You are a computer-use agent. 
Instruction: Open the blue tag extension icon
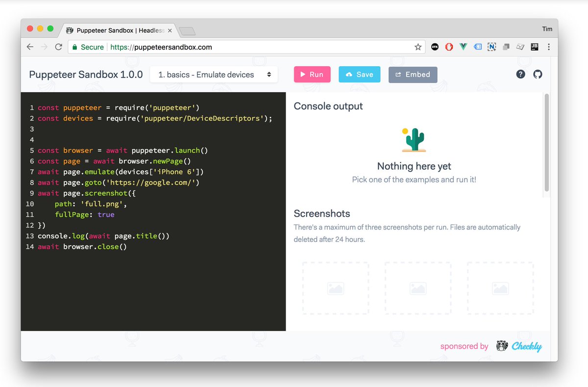pos(478,47)
